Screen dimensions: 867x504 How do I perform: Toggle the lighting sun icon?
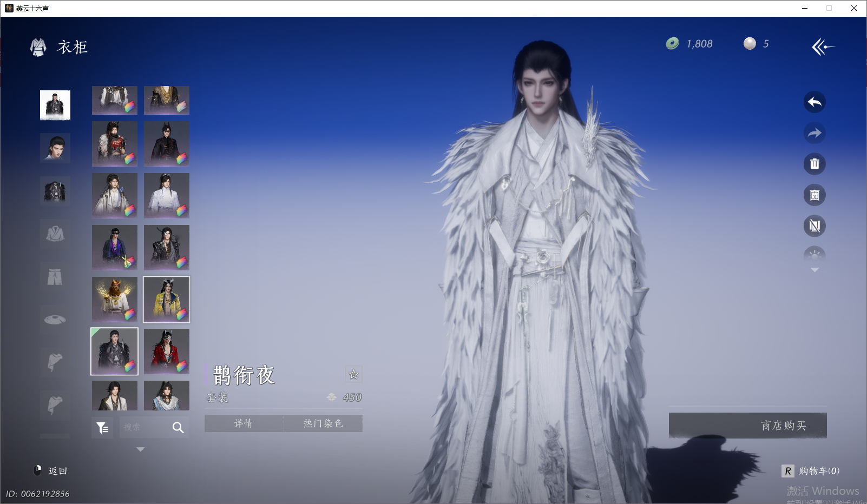coord(815,255)
